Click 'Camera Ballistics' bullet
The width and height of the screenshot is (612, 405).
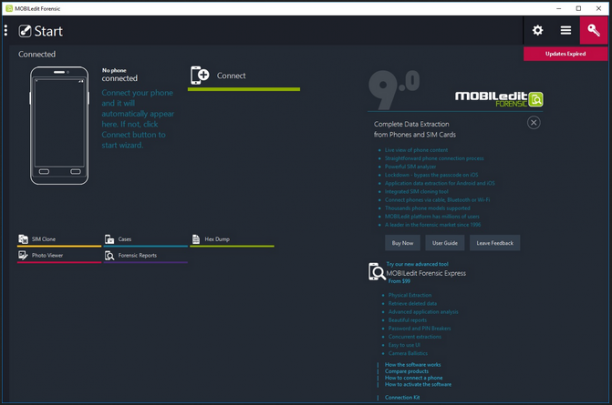[408, 353]
